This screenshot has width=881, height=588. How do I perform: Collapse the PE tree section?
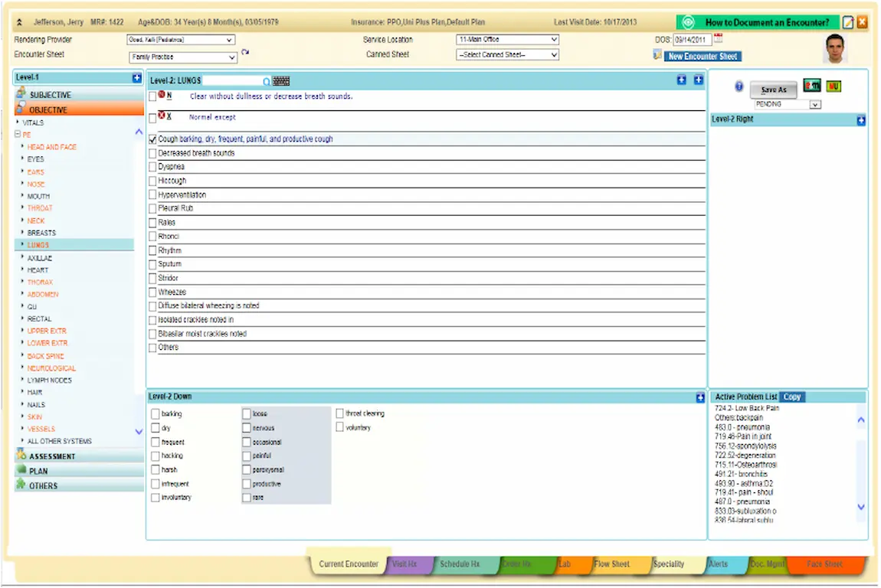(x=17, y=135)
